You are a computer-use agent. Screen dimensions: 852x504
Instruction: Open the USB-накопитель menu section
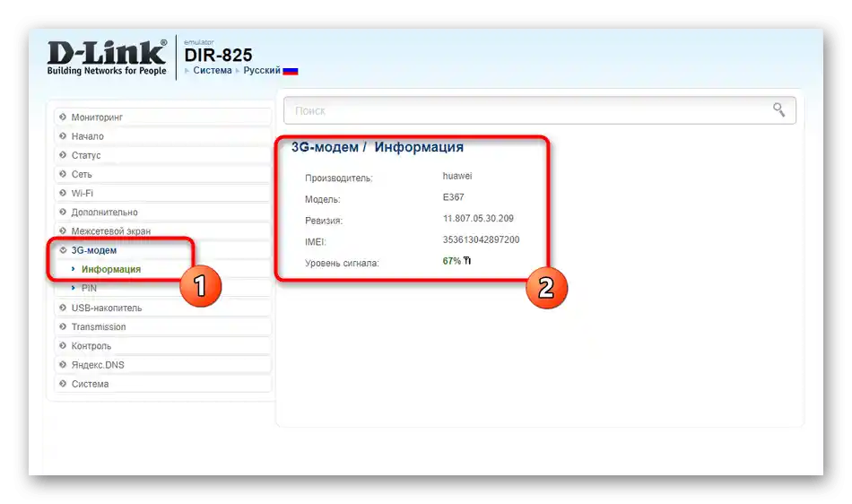(x=162, y=308)
